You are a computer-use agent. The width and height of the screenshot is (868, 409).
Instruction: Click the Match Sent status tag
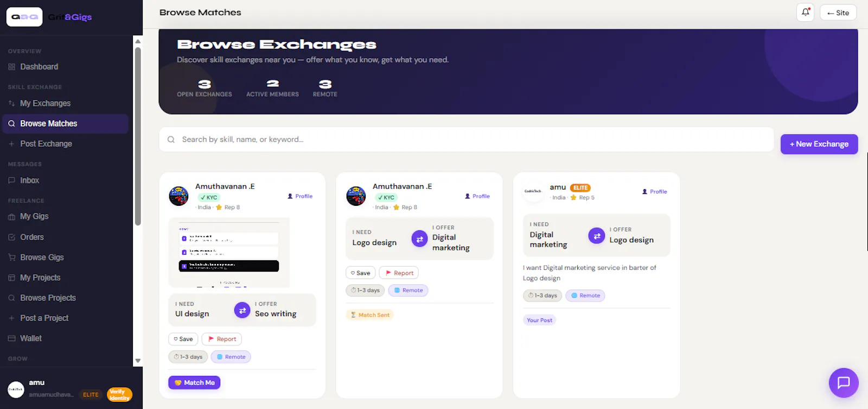tap(370, 314)
